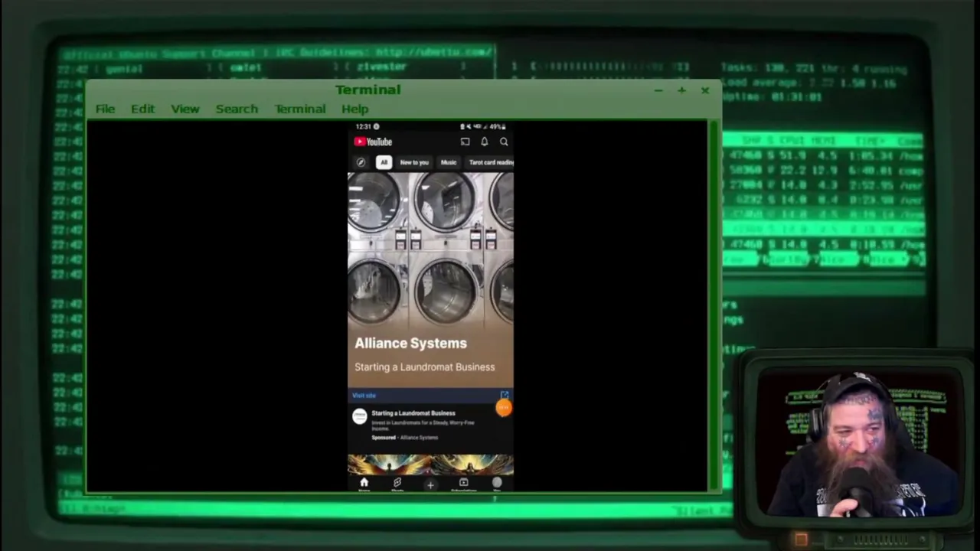Go to YouTube Home tab icon
980x551 pixels.
point(364,484)
